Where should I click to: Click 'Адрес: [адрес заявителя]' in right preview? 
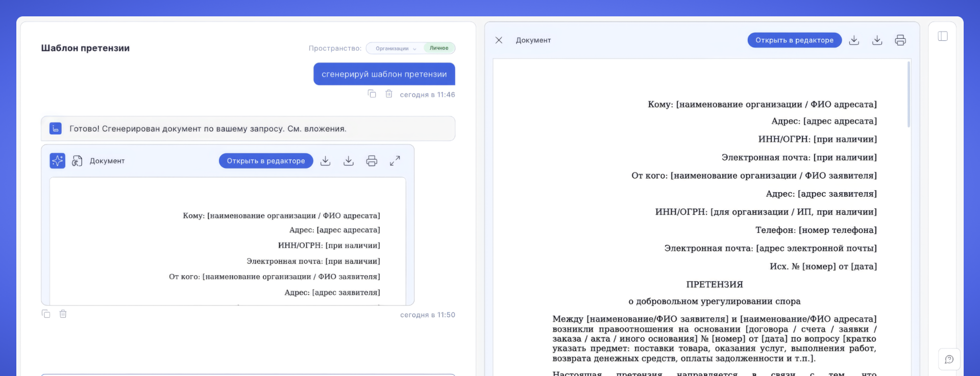(x=822, y=194)
